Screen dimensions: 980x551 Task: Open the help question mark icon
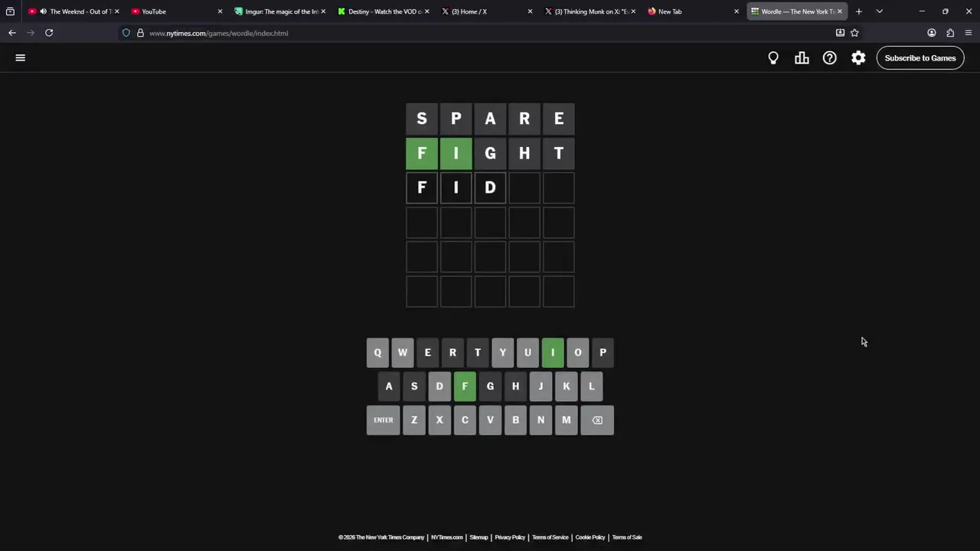pyautogui.click(x=830, y=58)
